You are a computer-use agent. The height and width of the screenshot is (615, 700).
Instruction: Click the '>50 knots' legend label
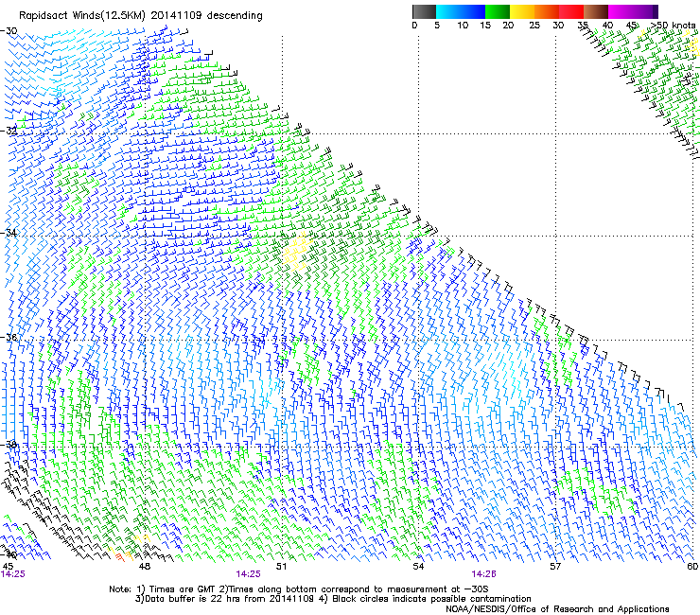pos(673,25)
